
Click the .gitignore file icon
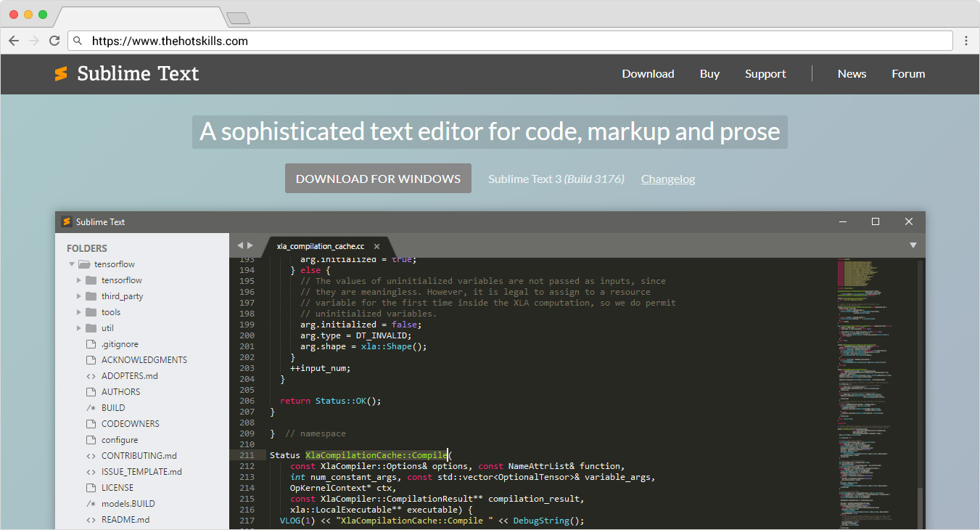pos(91,344)
